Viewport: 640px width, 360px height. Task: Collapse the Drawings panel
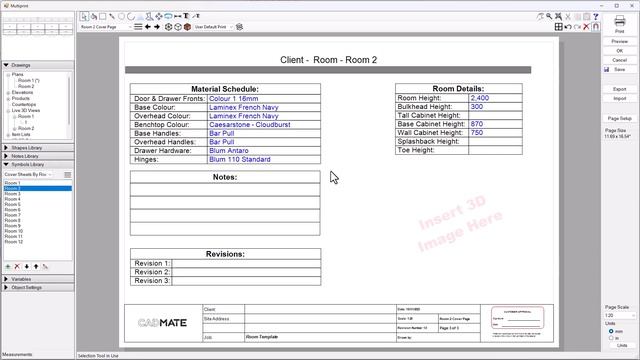6,65
